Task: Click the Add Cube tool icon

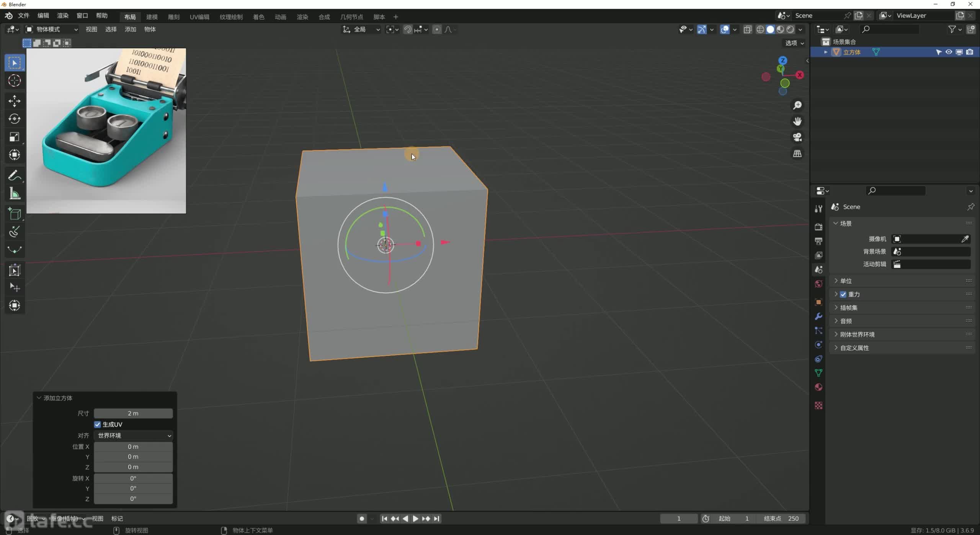Action: [15, 214]
